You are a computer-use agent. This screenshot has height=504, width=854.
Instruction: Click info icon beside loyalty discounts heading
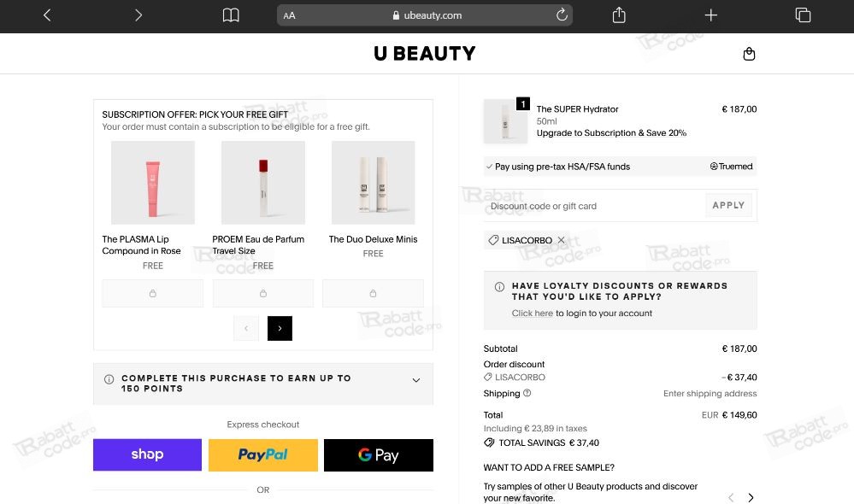(x=499, y=287)
